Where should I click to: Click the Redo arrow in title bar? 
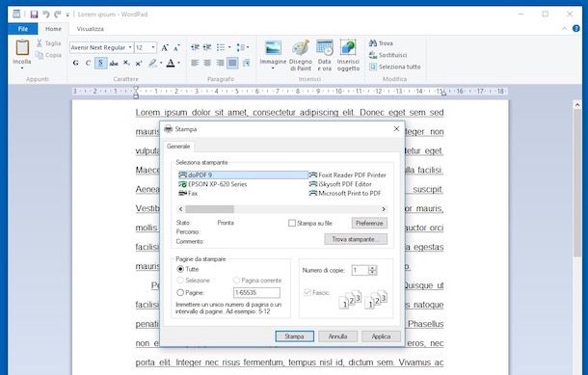(x=58, y=14)
